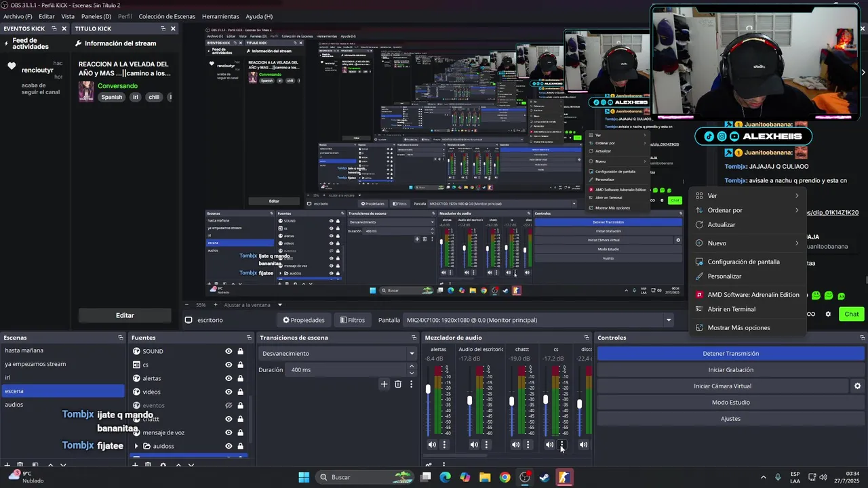Viewport: 868px width, 488px height.
Task: Decrease transition duration with down arrow
Action: click(x=411, y=373)
